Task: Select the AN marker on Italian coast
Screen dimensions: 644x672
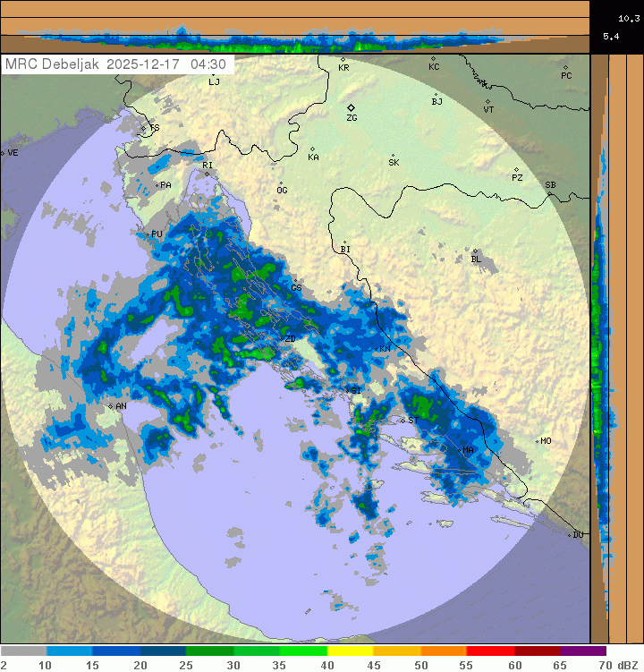Action: coord(111,406)
